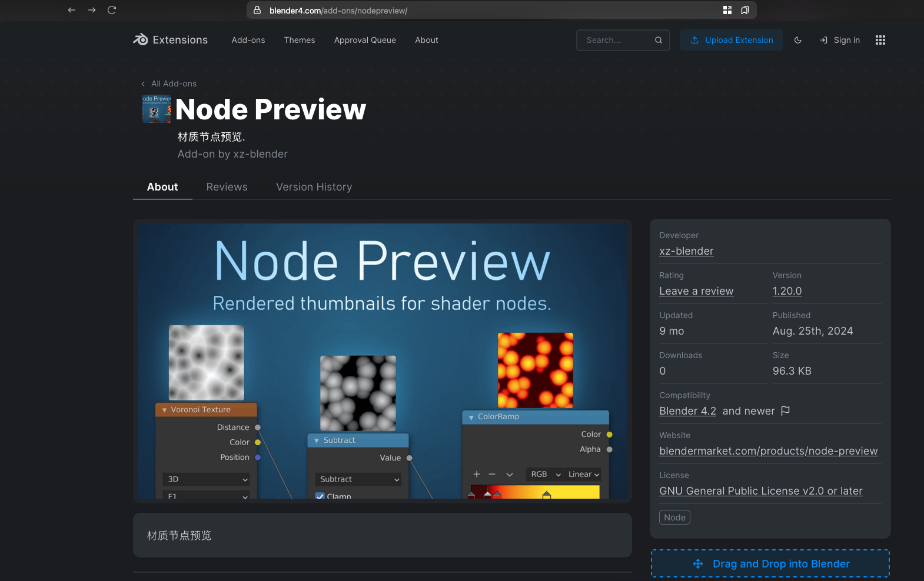The height and width of the screenshot is (581, 924).
Task: Select the About tab
Action: (x=162, y=187)
